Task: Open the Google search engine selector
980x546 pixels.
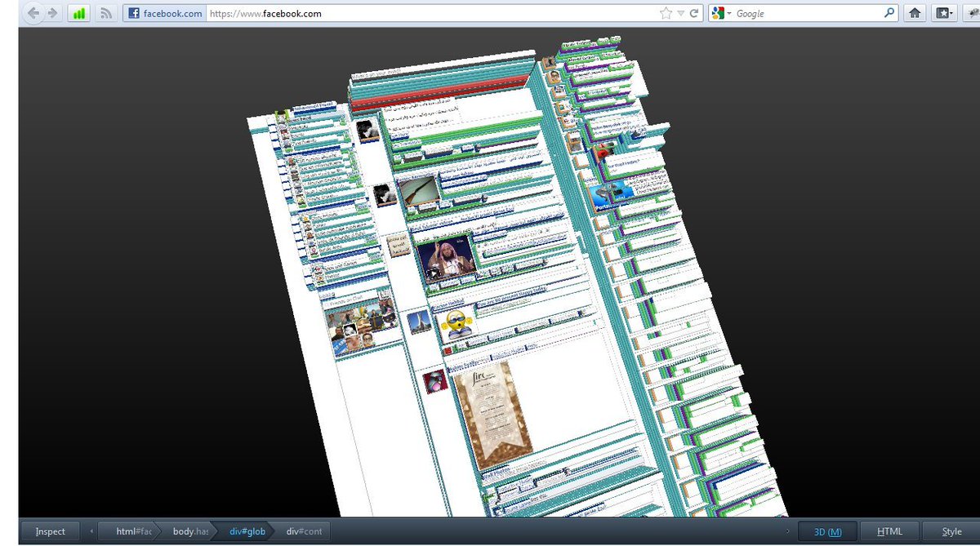Action: (x=721, y=13)
